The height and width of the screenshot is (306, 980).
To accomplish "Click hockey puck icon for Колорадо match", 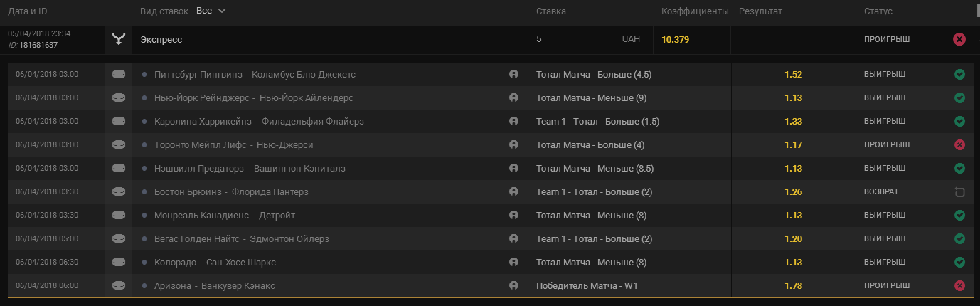I will coord(118,262).
